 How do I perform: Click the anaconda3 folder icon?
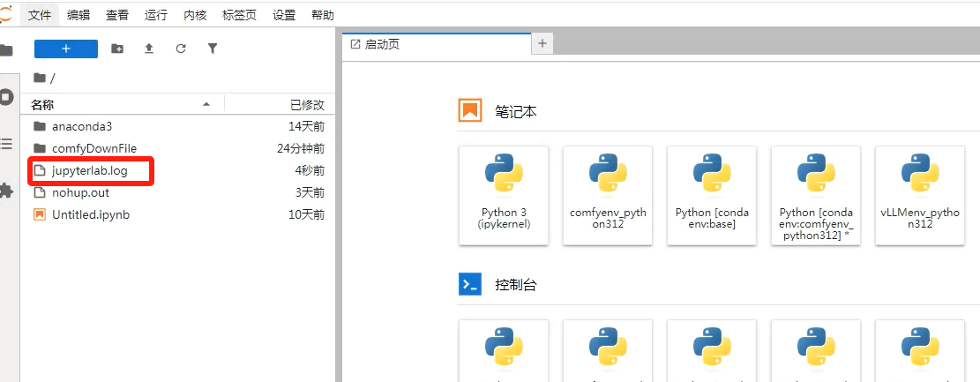tap(40, 126)
